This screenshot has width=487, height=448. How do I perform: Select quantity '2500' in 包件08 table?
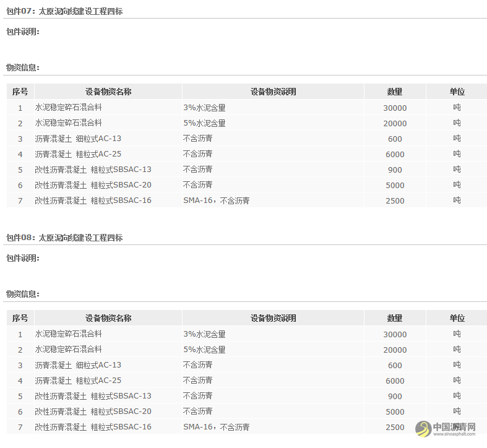[x=395, y=428]
